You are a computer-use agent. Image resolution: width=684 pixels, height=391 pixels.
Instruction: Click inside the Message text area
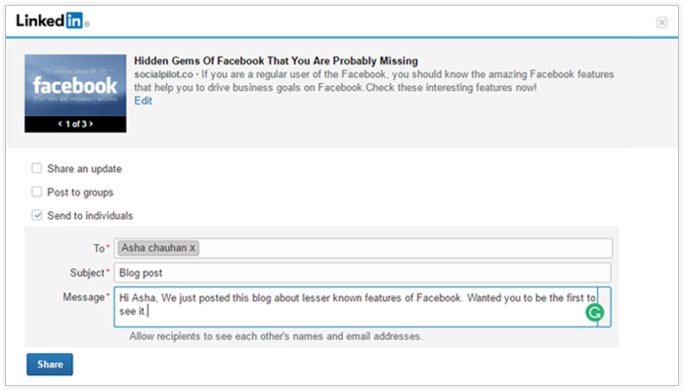pos(363,307)
